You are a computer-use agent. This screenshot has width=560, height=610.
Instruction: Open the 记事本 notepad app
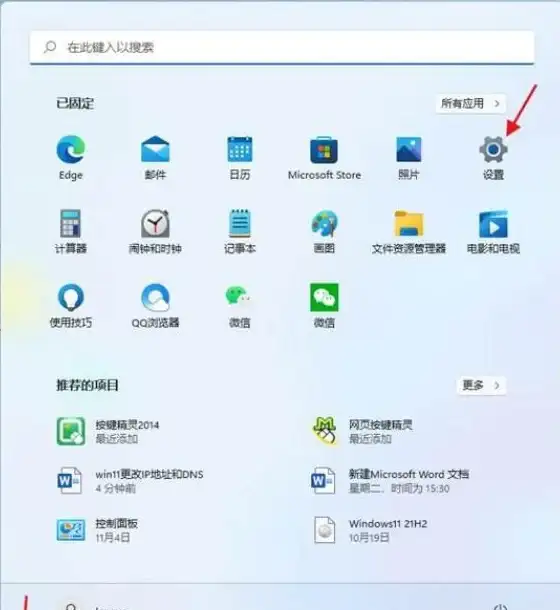(240, 231)
